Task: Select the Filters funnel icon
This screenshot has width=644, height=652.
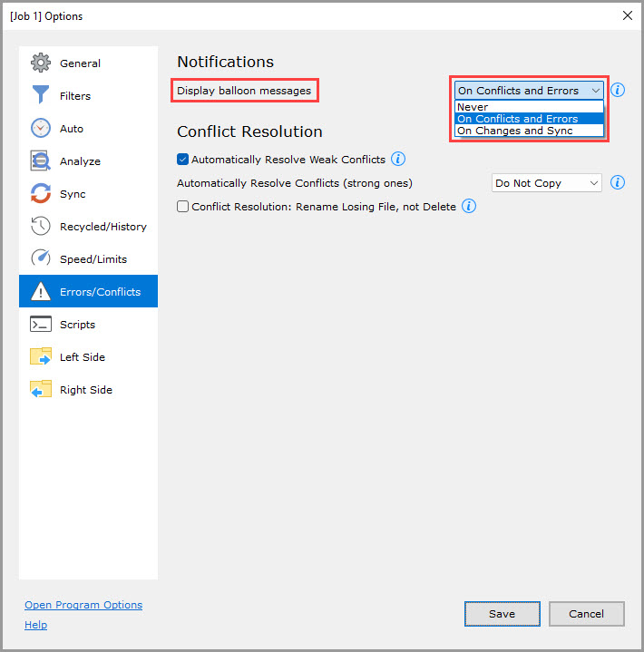Action: click(41, 96)
